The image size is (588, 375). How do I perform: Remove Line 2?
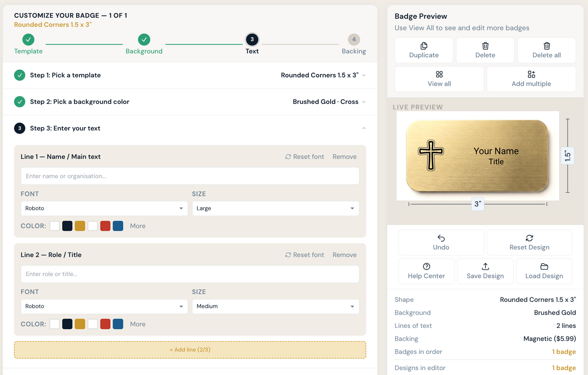pos(344,255)
